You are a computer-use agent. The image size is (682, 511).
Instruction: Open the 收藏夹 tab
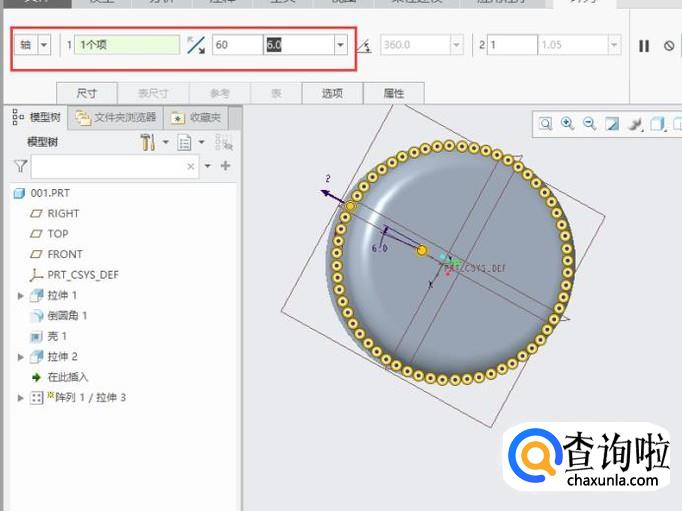[x=198, y=117]
